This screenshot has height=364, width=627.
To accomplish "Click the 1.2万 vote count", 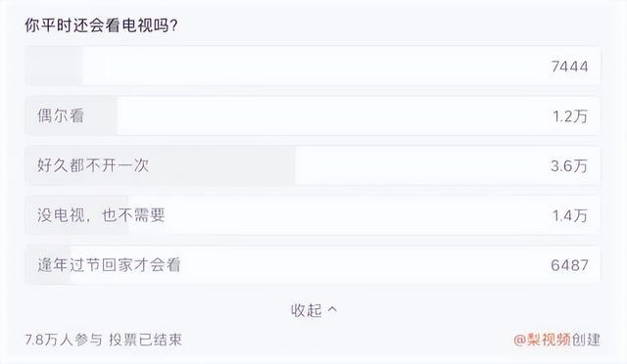I will [570, 116].
